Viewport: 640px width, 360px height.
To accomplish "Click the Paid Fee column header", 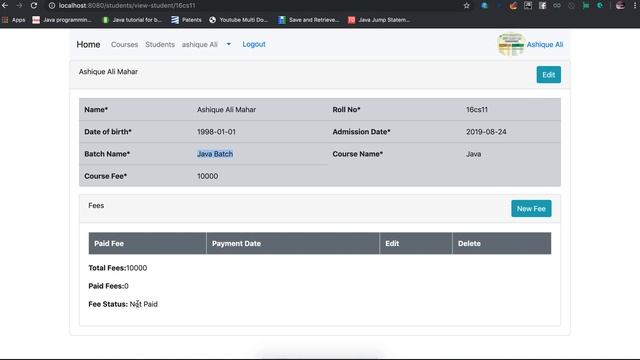I will pyautogui.click(x=147, y=243).
